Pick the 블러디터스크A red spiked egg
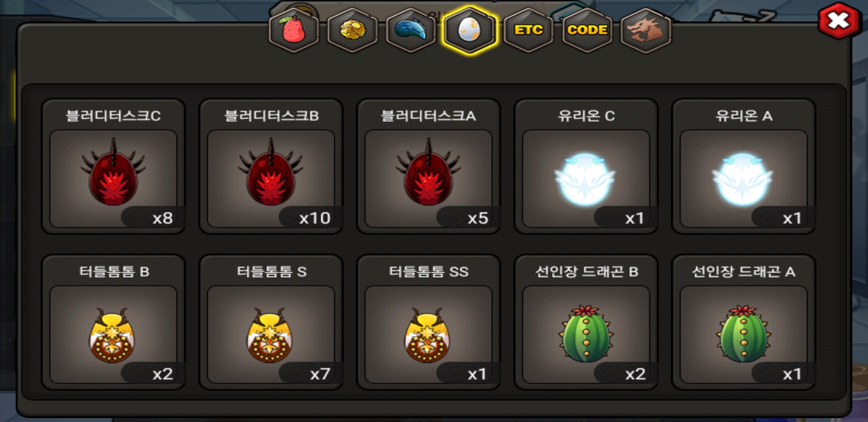868x422 pixels. click(429, 172)
